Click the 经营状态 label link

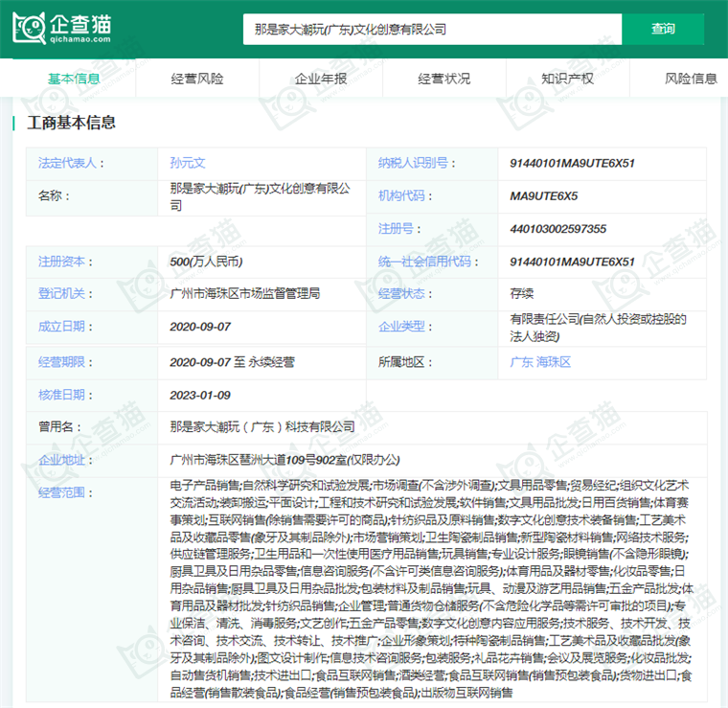[401, 293]
